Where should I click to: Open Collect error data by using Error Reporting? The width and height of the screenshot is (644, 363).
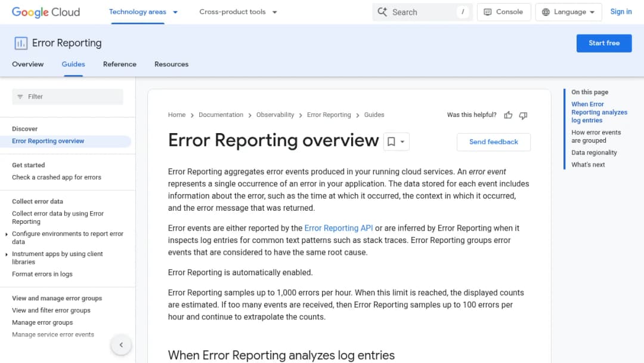(57, 217)
